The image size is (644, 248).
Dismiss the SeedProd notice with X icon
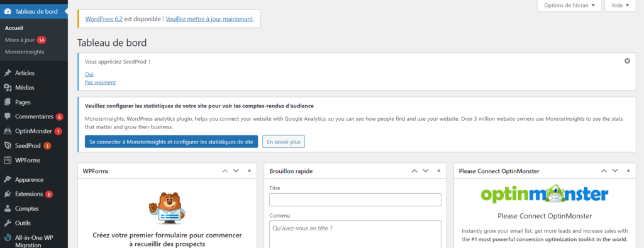tap(627, 61)
